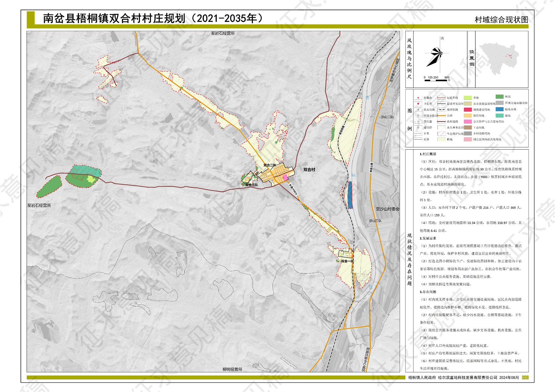Click the 城镇建设用地 red swatch
555x392 pixels.
468,110
